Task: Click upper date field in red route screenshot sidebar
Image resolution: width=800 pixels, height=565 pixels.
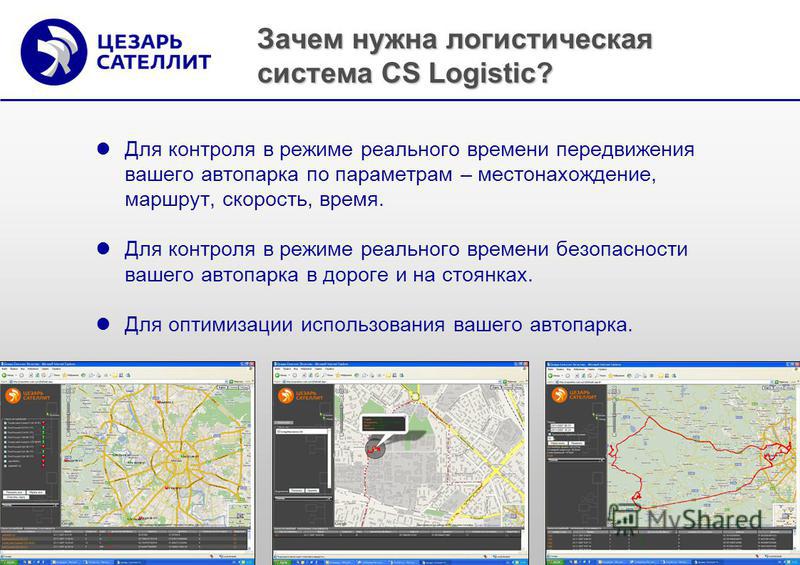Action: (x=562, y=425)
